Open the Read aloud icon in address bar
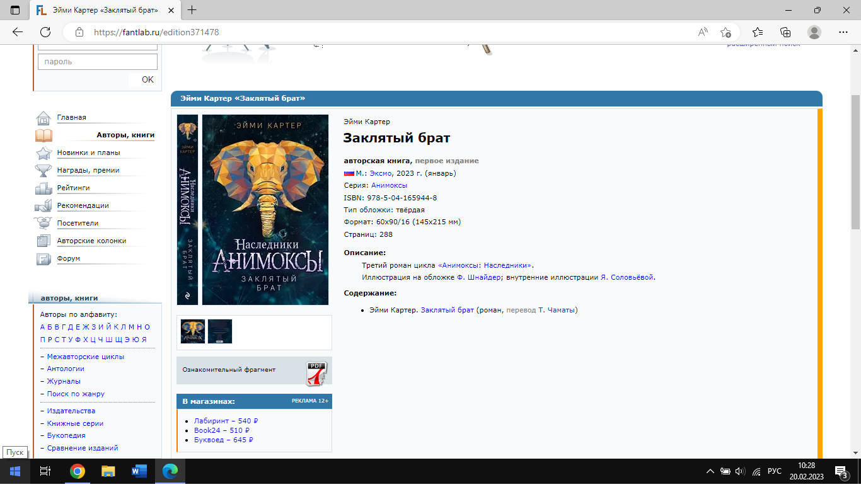This screenshot has width=861, height=504. point(703,32)
